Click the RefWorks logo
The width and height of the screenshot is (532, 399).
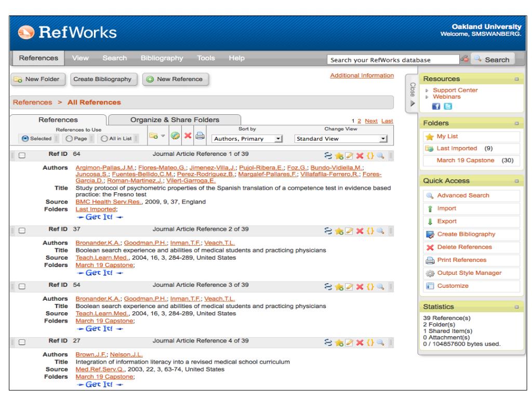click(x=67, y=32)
